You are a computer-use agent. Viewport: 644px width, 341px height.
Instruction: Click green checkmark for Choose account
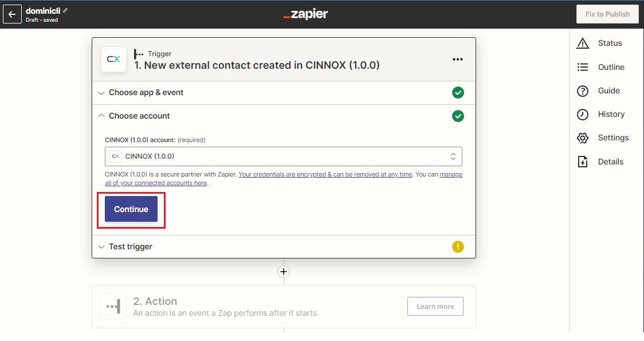pos(458,116)
